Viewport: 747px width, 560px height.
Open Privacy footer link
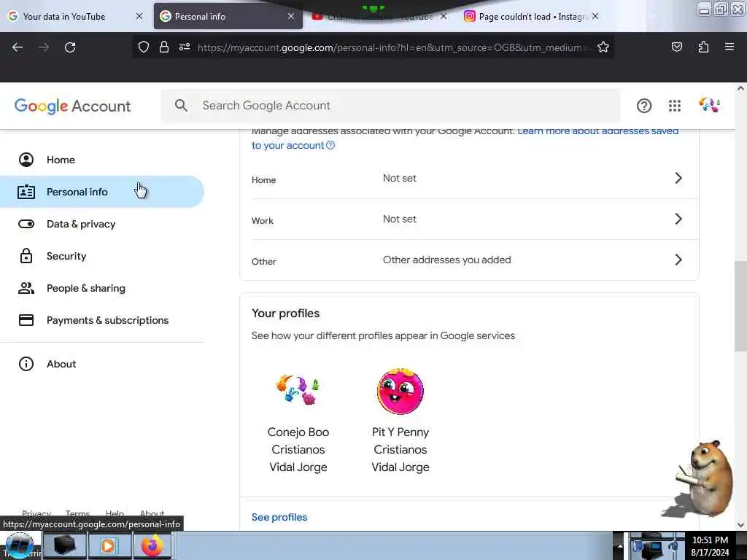click(x=36, y=513)
